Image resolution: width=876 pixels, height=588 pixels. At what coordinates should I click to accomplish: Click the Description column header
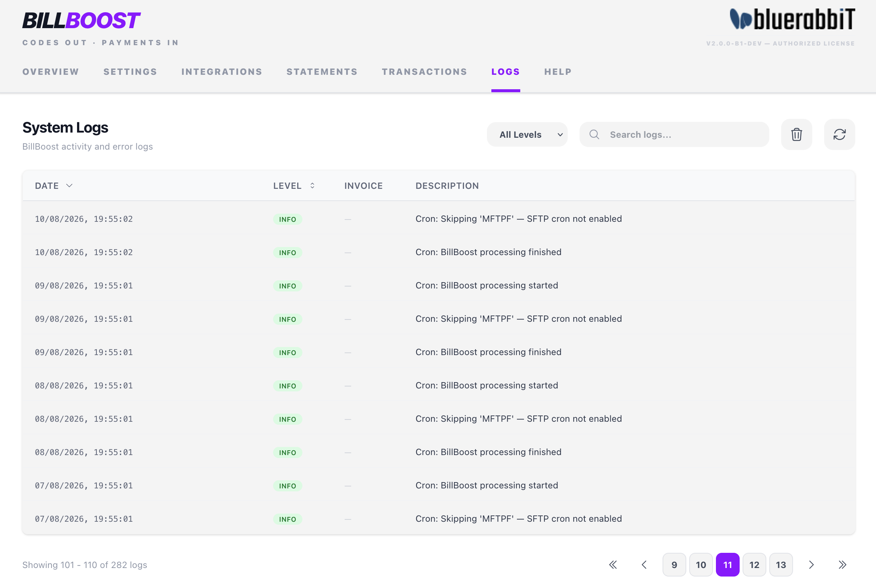pyautogui.click(x=447, y=186)
